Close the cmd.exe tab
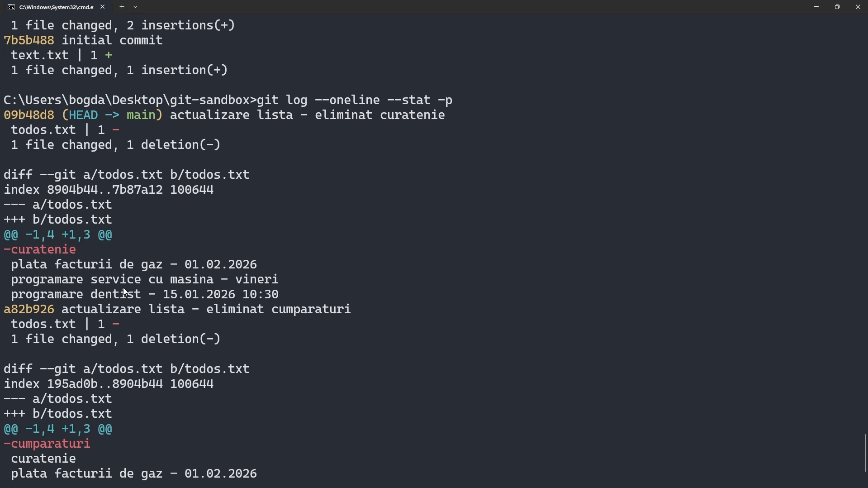Viewport: 868px width, 488px height. pyautogui.click(x=103, y=7)
